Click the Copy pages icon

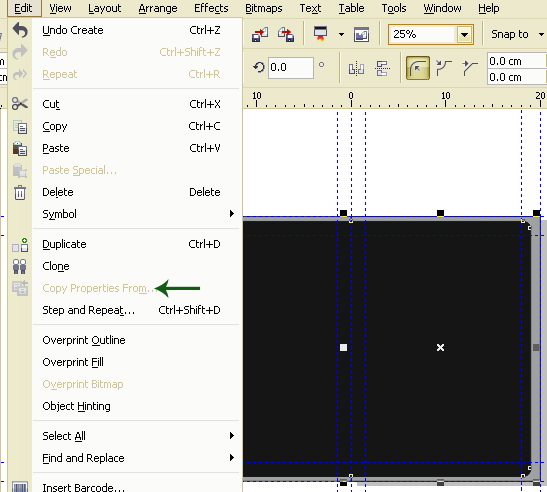click(20, 127)
